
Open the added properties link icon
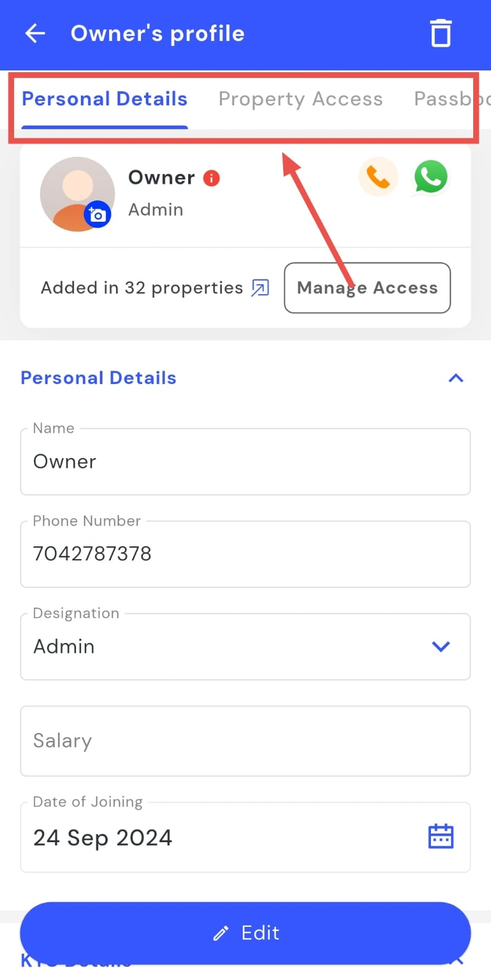(261, 288)
